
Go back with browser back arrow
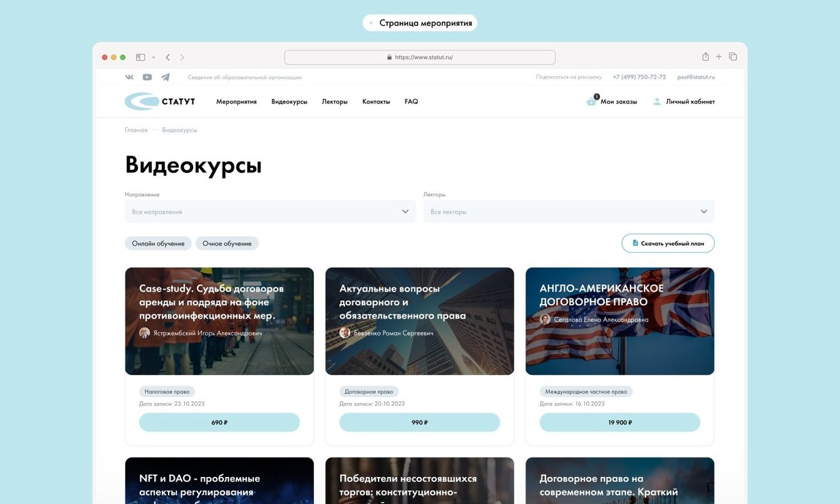[167, 57]
